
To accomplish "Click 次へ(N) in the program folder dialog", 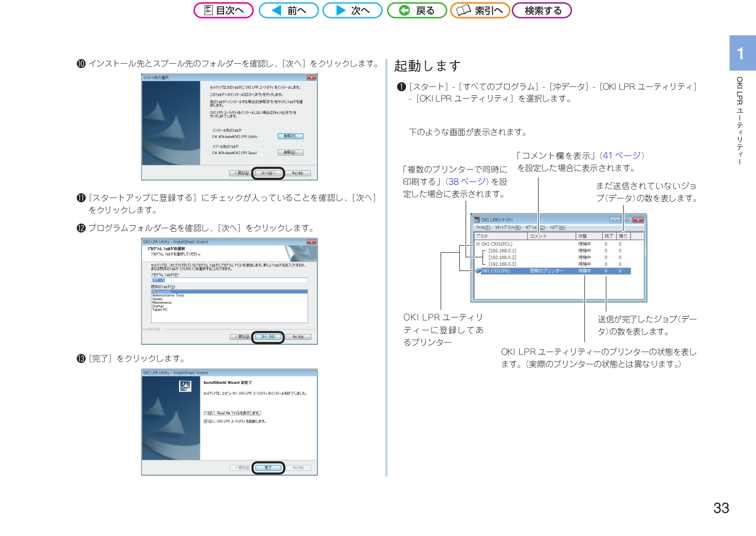I will 268,337.
